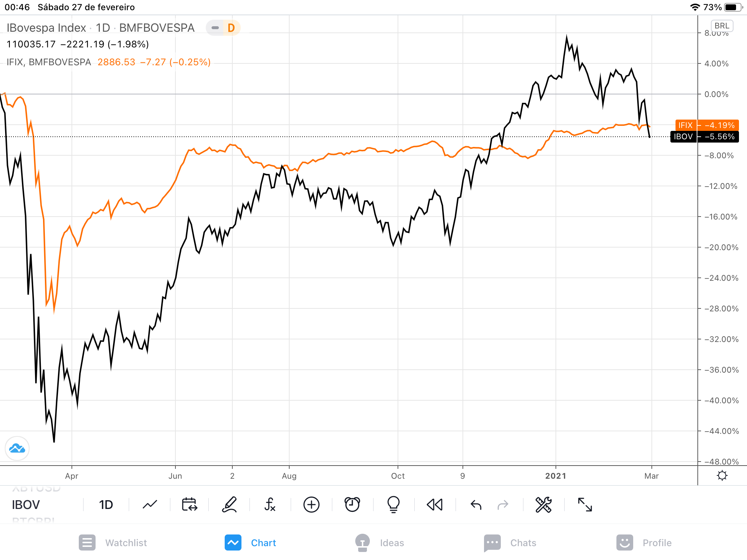This screenshot has width=747, height=560.
Task: Open the IBOV symbol picker
Action: [x=26, y=505]
